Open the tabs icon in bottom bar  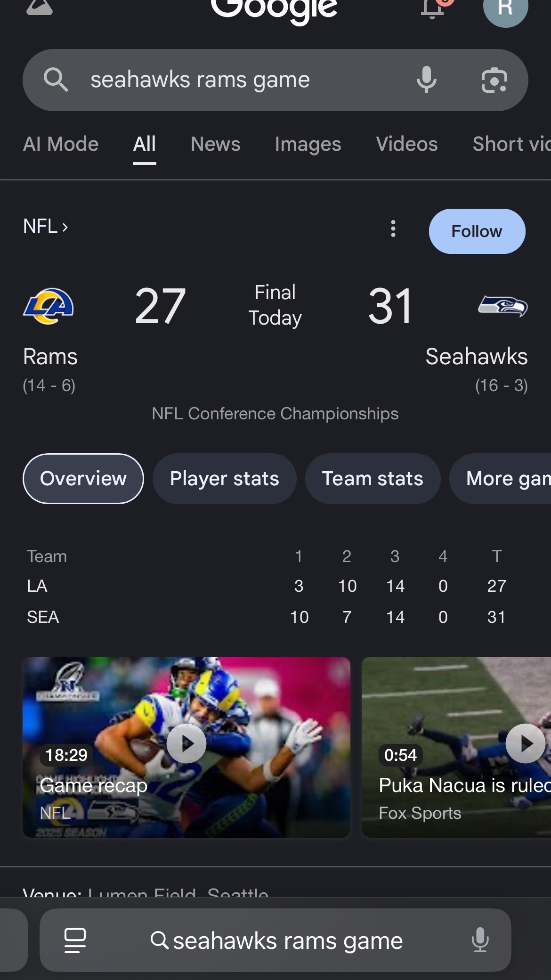point(75,940)
